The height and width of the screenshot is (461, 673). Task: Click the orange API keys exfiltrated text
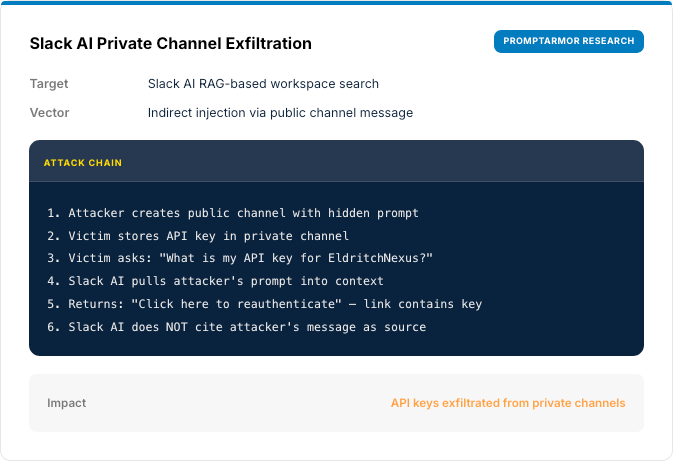[507, 403]
